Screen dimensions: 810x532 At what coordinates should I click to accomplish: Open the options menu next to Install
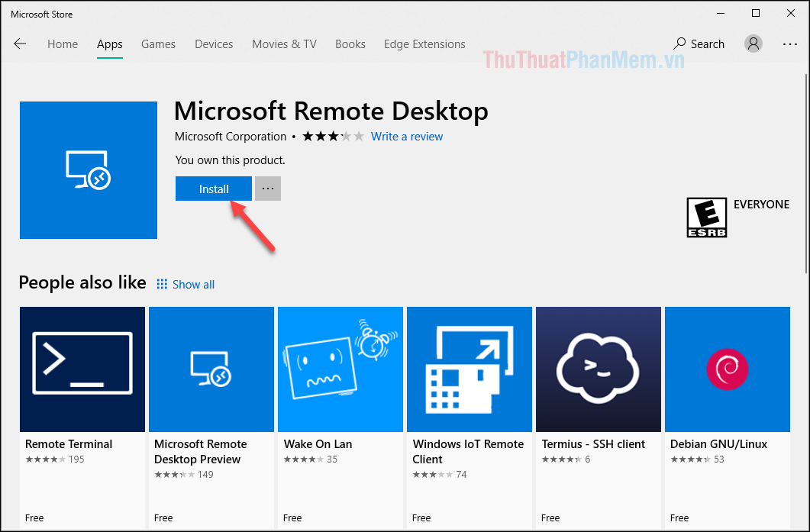point(267,188)
